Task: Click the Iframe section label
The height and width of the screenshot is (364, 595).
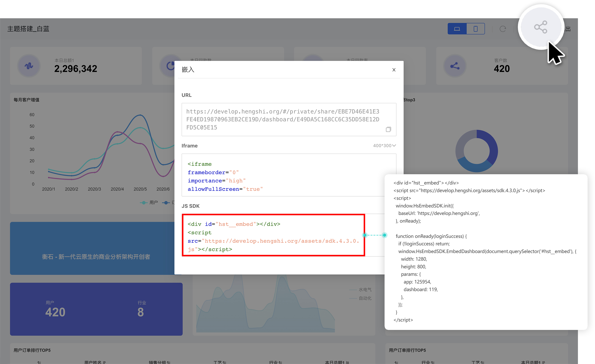Action: [x=189, y=146]
